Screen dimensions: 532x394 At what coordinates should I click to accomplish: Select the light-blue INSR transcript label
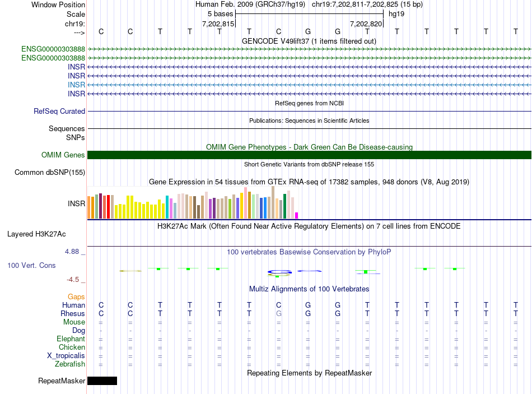coord(76,85)
